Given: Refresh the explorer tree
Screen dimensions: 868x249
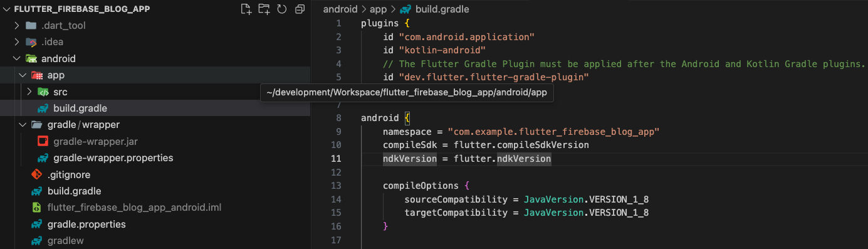Looking at the screenshot, I should point(282,9).
